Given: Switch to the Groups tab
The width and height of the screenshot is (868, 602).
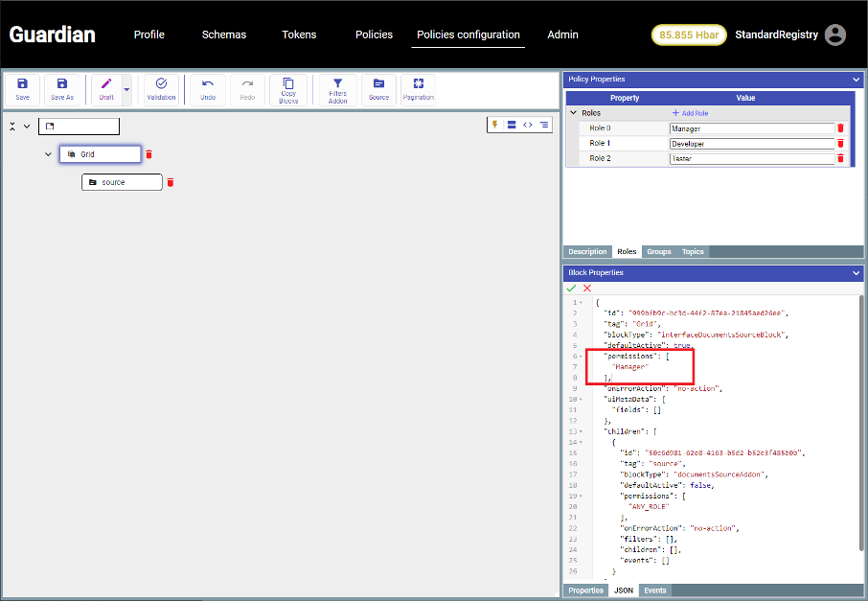Looking at the screenshot, I should click(x=658, y=252).
